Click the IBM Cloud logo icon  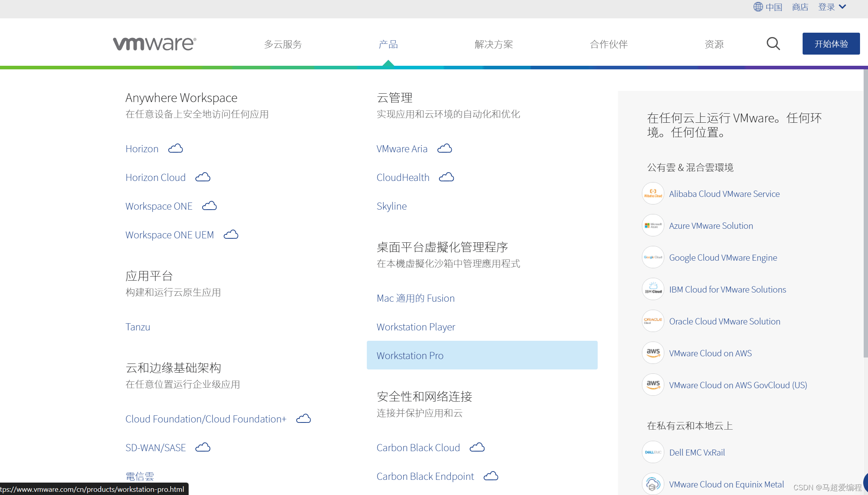click(x=653, y=289)
